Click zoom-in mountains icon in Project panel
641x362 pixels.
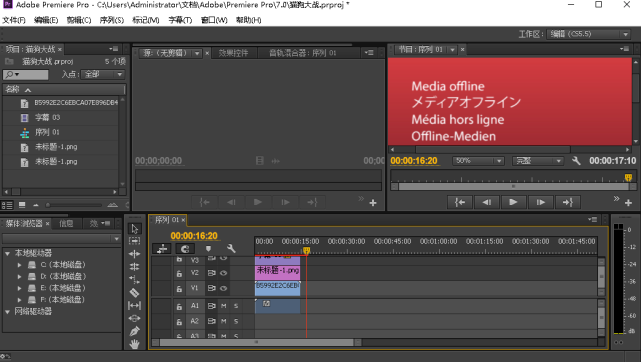(112, 205)
